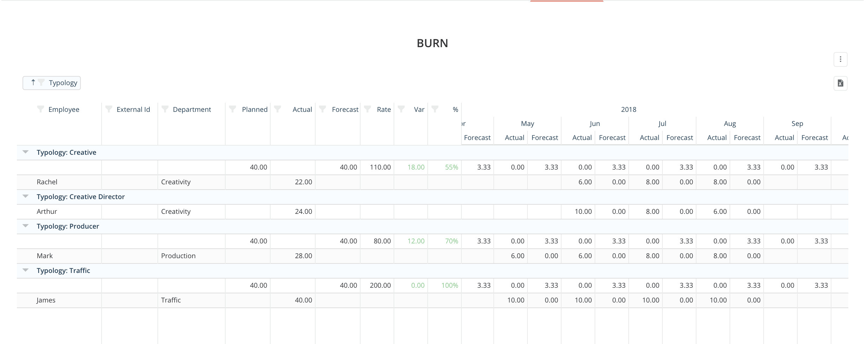868x344 pixels.
Task: Open the three-dot options menu
Action: (x=840, y=59)
